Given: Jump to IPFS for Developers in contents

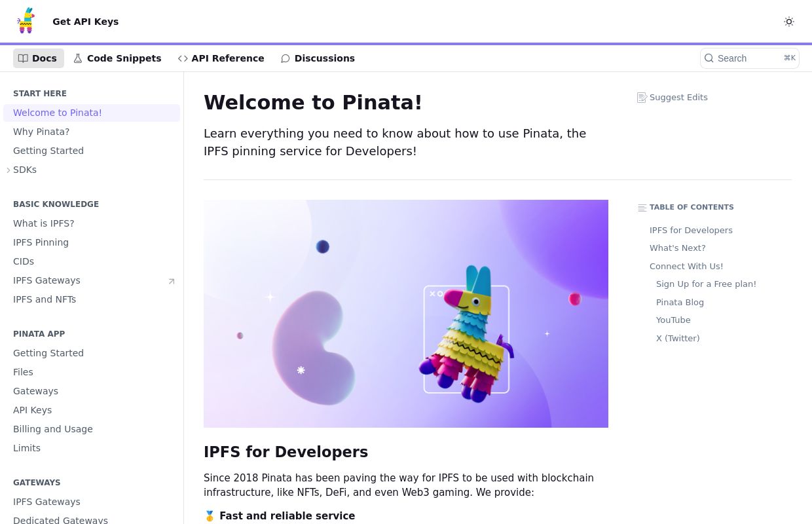Looking at the screenshot, I should (691, 231).
